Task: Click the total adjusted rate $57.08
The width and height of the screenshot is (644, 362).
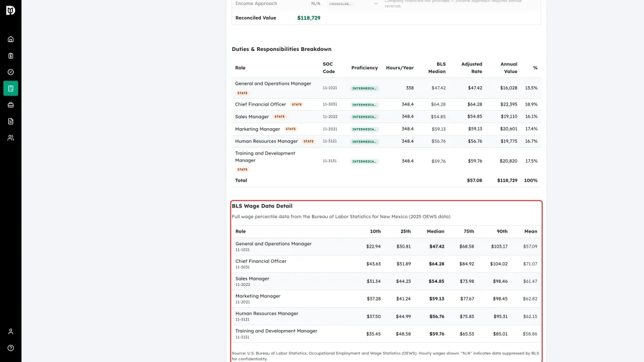Action: [x=474, y=180]
